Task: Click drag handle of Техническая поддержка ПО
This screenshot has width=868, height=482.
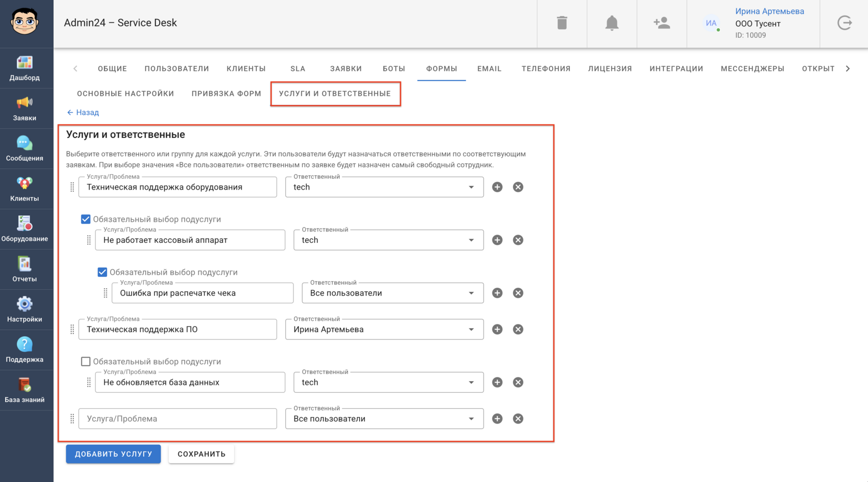Action: pos(72,329)
